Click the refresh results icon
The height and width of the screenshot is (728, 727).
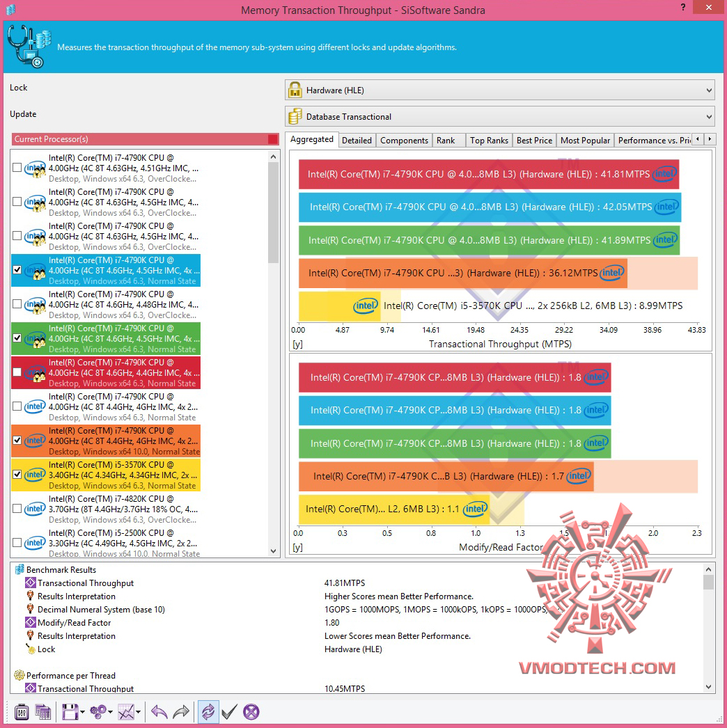[x=208, y=712]
